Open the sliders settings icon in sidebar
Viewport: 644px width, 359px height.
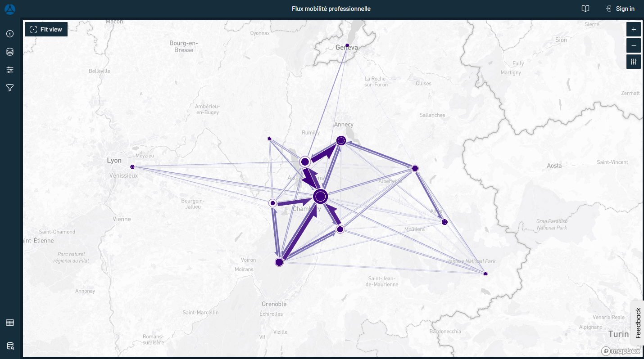click(x=10, y=70)
